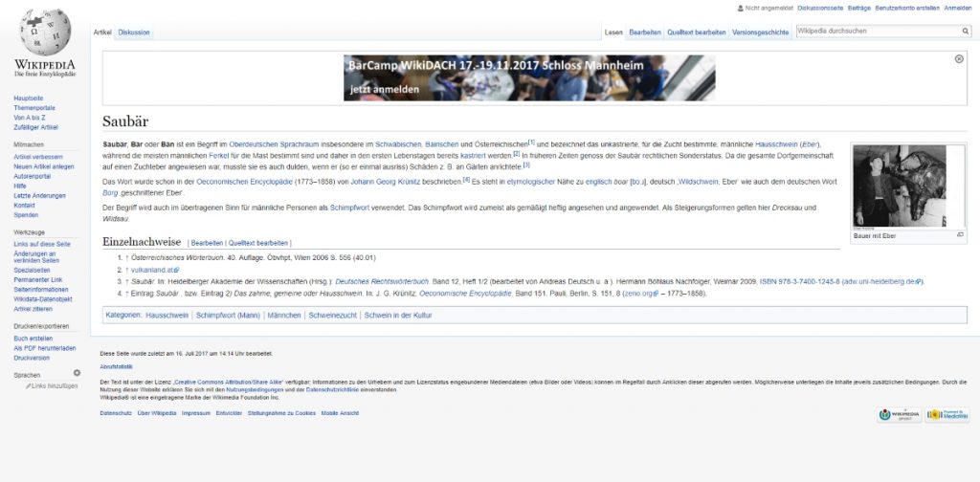Viewport: 980px width, 482px height.
Task: Enlarge the Bauer mit Eber thumbnail icon
Action: 960,234
